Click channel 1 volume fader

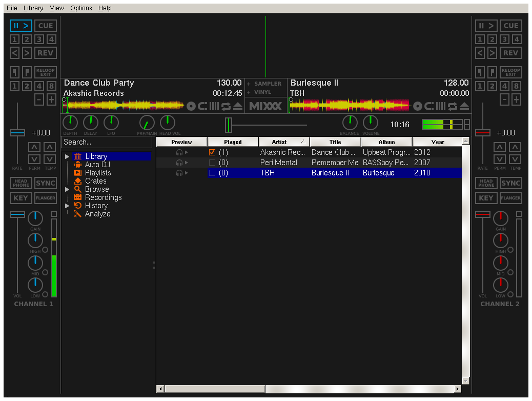pos(17,214)
